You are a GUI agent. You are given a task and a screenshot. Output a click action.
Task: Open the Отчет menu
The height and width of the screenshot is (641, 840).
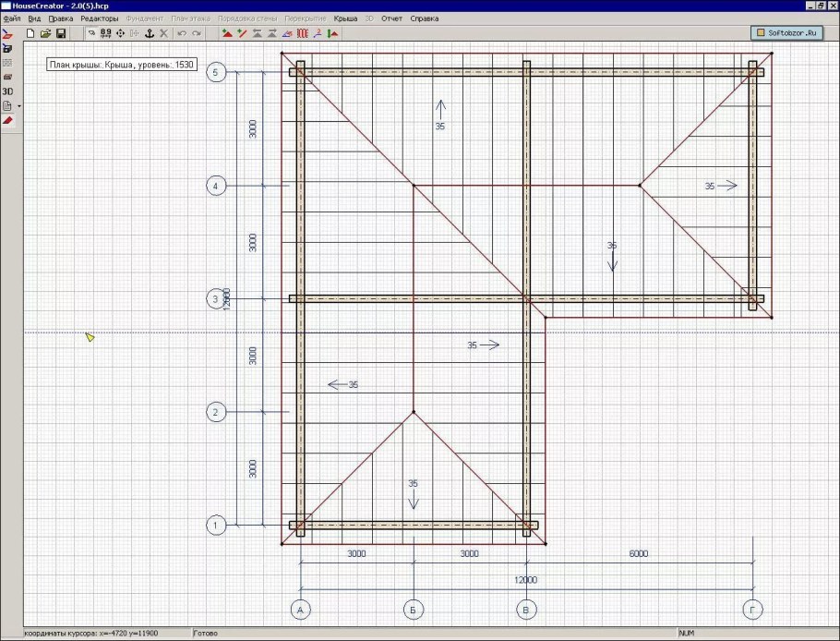(391, 18)
